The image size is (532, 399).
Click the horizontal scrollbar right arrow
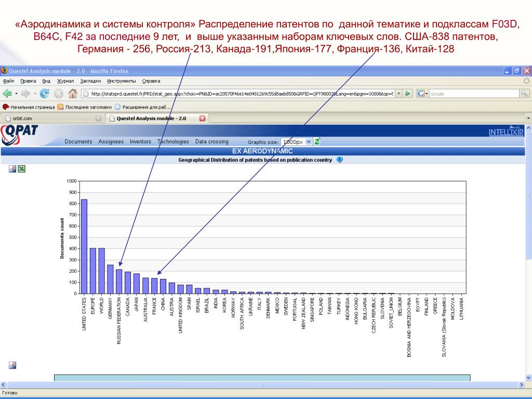(x=522, y=385)
